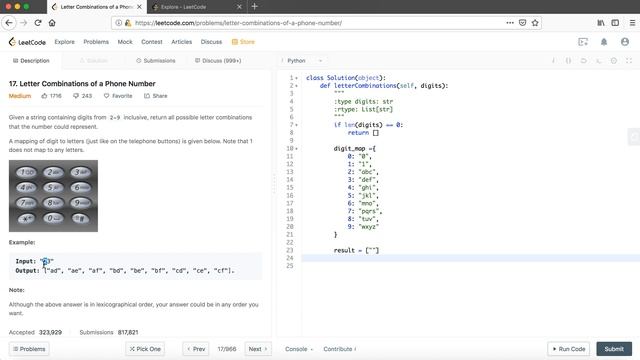Click the code format braces icon
640x360 pixels.
point(568,60)
